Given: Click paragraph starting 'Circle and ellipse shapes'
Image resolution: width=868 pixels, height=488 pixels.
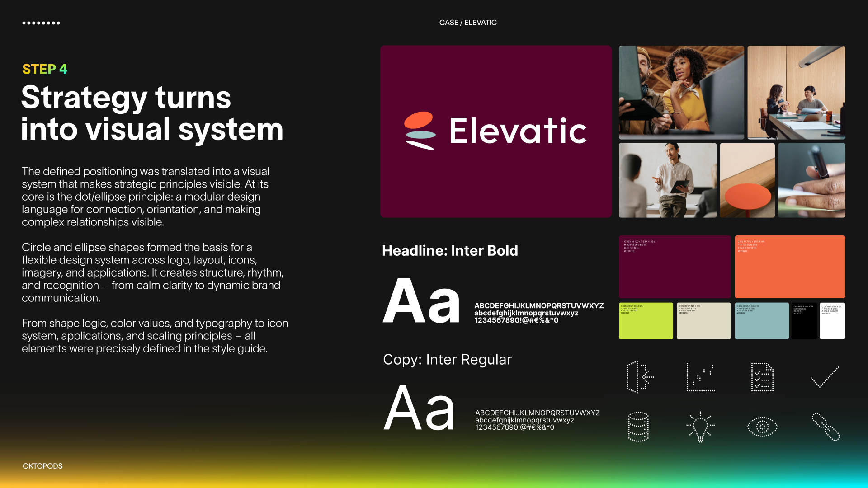Looking at the screenshot, I should pos(153,272).
